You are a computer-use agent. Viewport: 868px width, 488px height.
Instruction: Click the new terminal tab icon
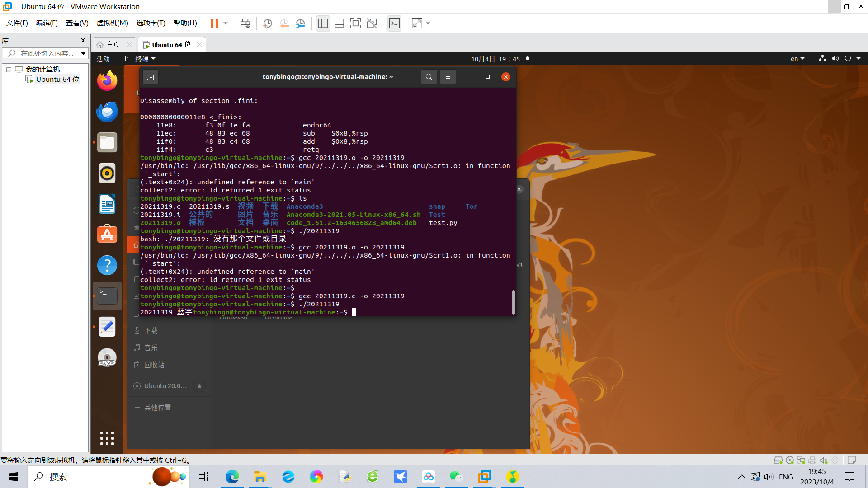pos(151,77)
